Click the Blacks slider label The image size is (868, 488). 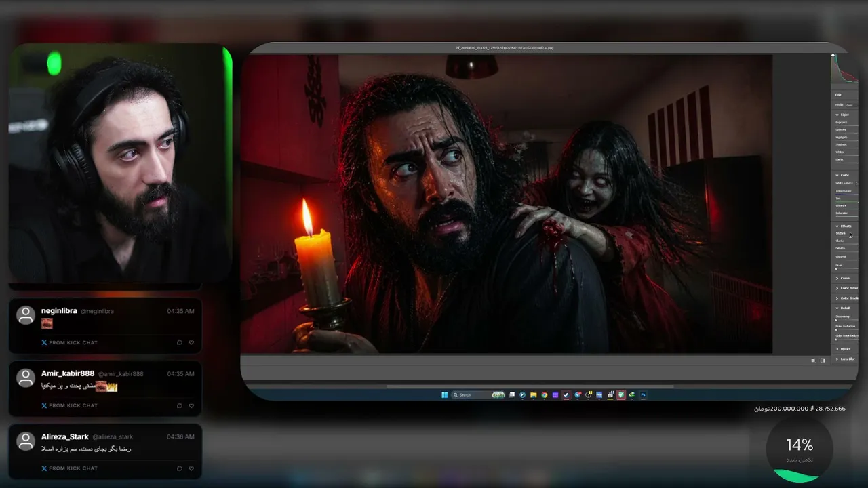tap(840, 159)
